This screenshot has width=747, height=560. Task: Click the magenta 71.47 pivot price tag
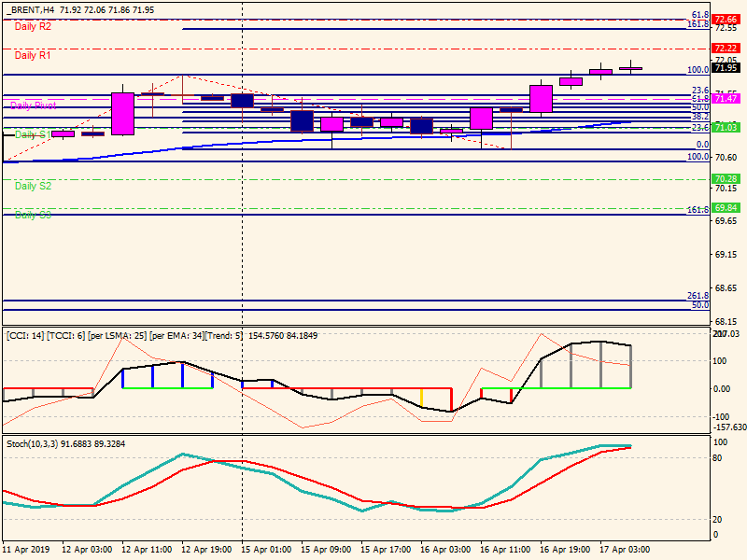(726, 99)
